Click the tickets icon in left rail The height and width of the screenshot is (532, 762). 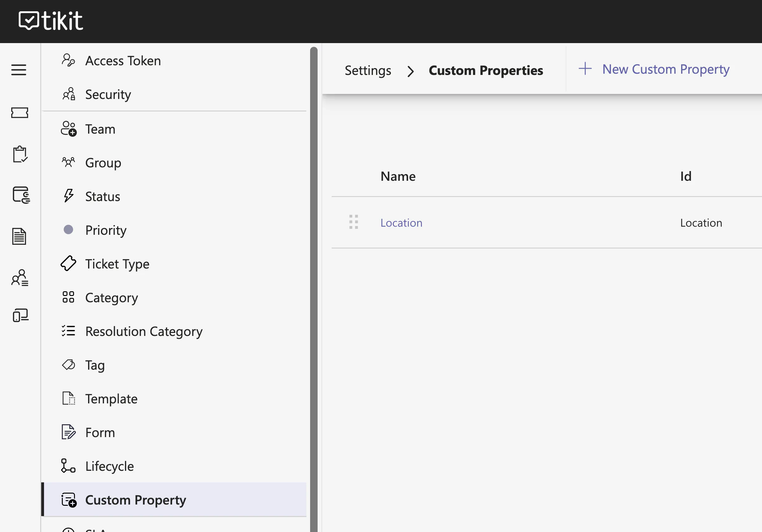point(20,112)
